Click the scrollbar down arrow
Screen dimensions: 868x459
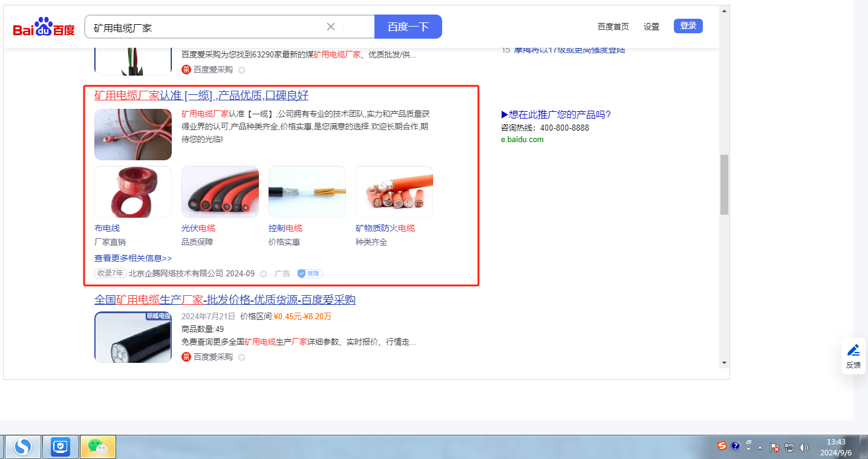pyautogui.click(x=724, y=363)
